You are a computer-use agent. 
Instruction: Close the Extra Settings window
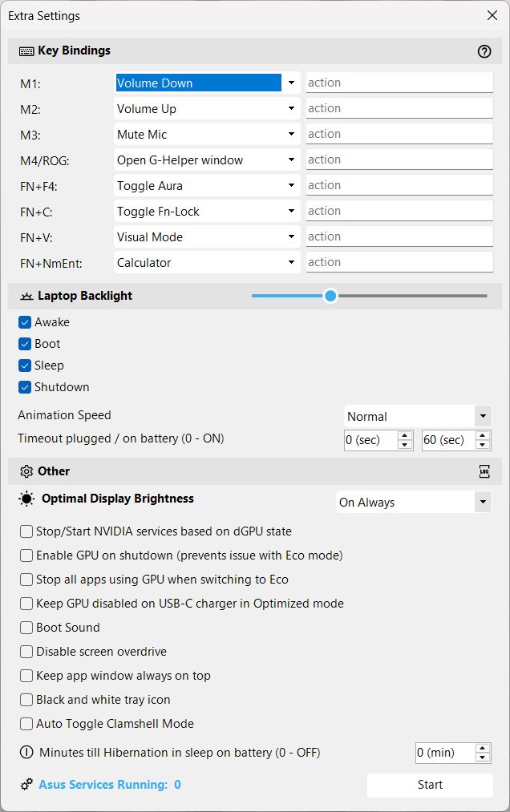coord(492,15)
